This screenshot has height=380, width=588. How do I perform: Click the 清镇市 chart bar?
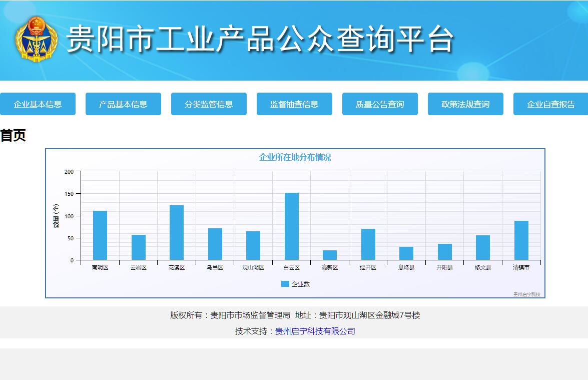pos(521,240)
